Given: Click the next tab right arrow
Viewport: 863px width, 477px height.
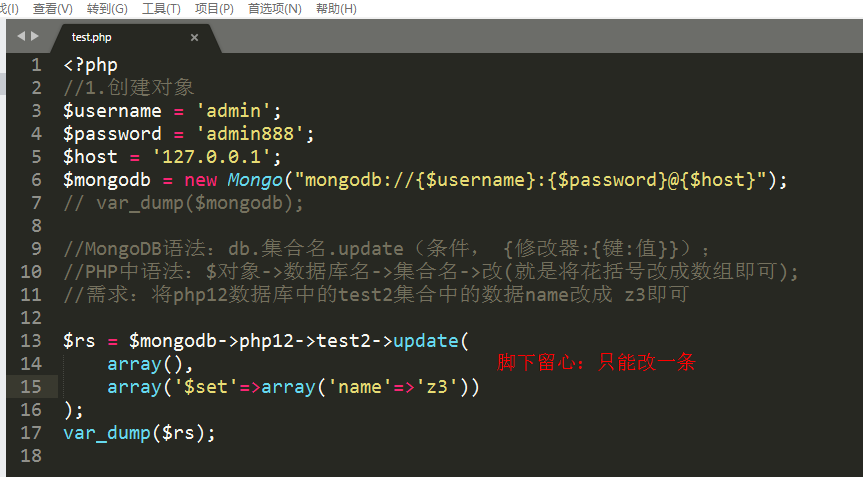Looking at the screenshot, I should (36, 36).
